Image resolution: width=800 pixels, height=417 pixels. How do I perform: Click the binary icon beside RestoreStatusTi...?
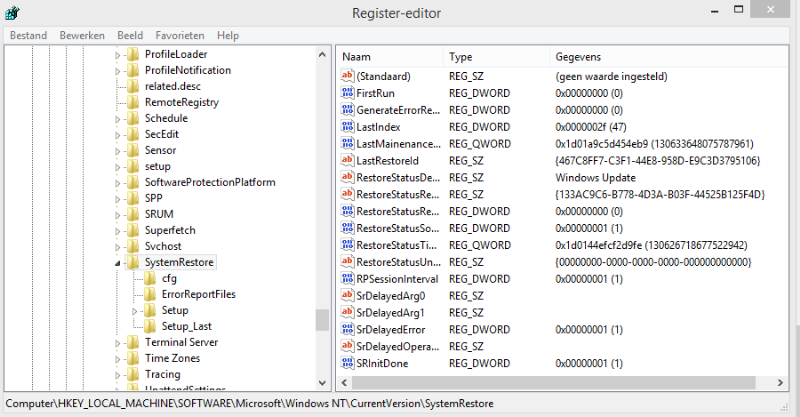[x=347, y=244]
